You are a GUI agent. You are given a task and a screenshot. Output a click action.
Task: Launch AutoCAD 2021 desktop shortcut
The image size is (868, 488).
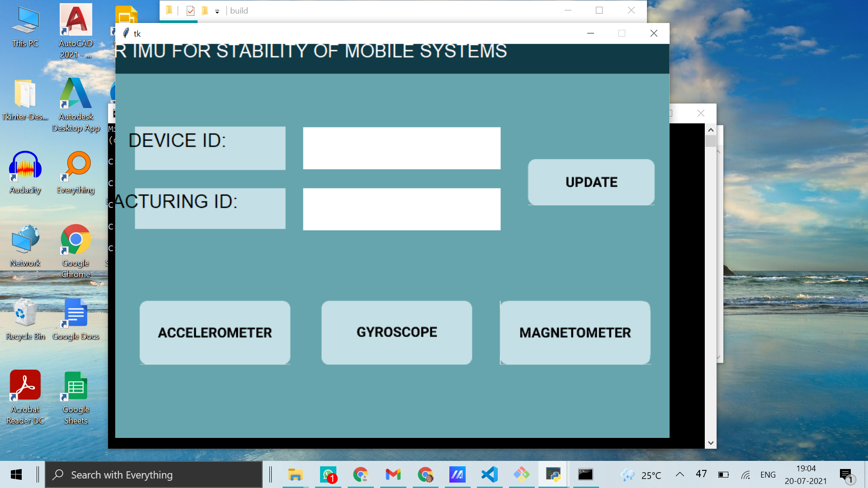75,19
